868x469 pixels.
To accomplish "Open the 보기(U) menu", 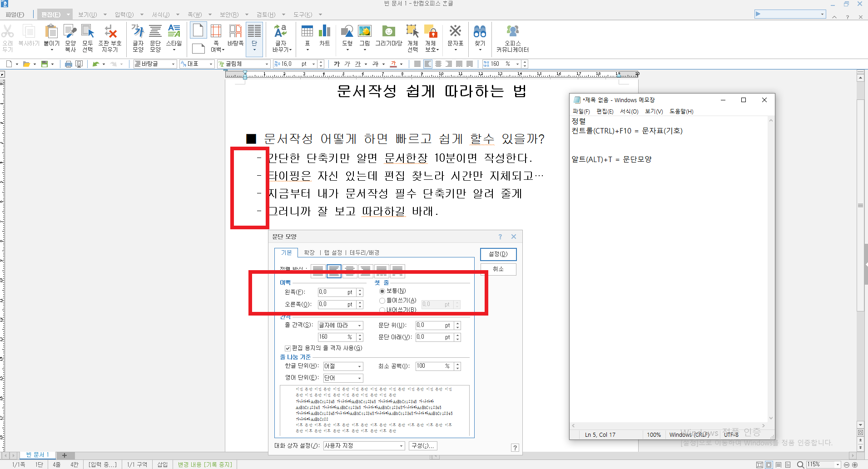I will click(88, 15).
